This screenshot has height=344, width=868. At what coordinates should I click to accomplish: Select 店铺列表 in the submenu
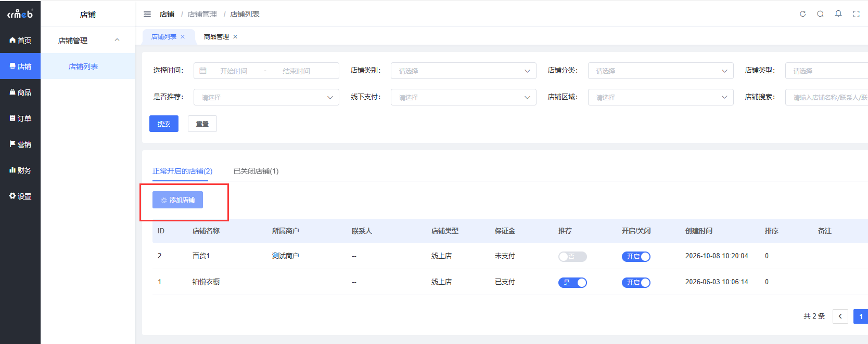[88, 66]
